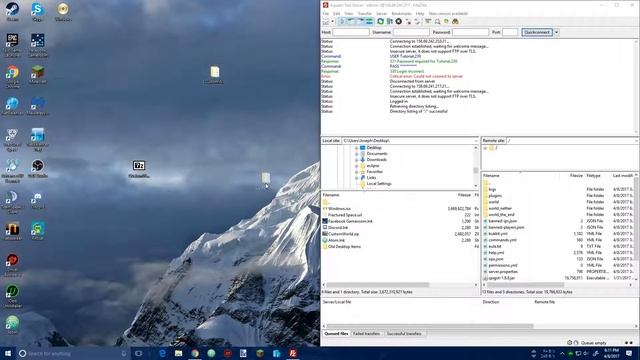Click the process queue toolbar icon

tap(389, 21)
